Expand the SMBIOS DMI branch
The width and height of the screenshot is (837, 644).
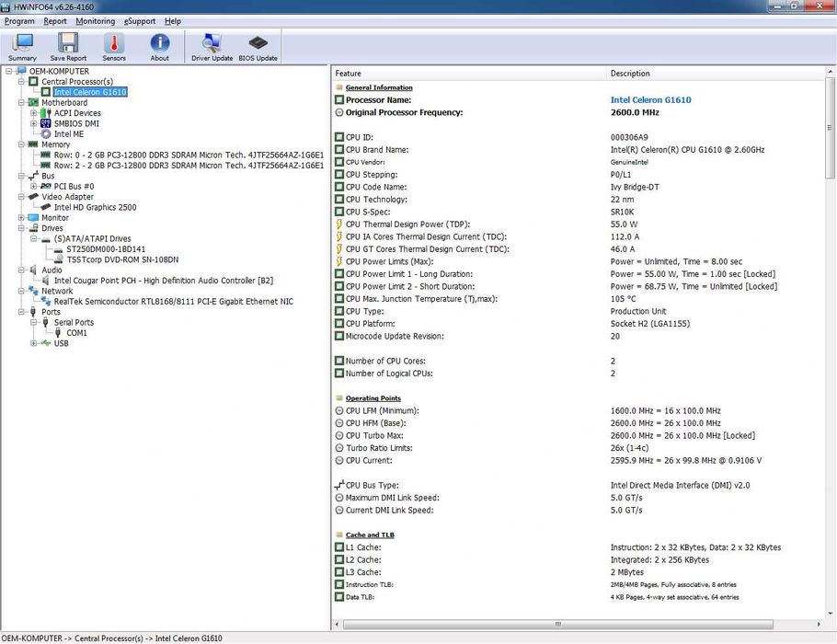click(x=34, y=123)
